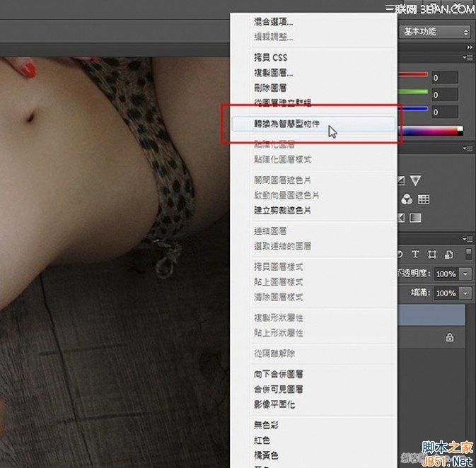Toggle the layer filtering on/off switch
Viewport: 476px width, 468px height.
(x=468, y=254)
